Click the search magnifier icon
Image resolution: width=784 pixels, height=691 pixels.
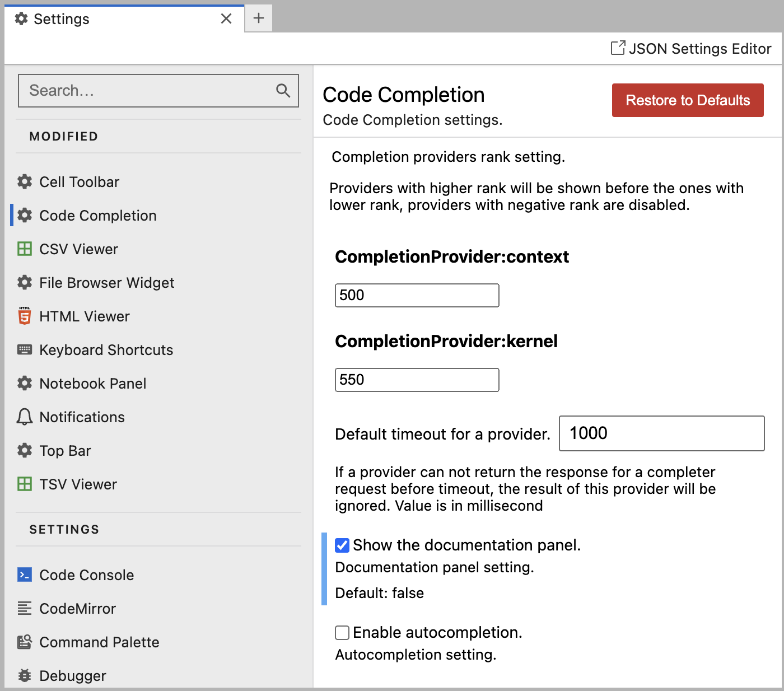283,91
